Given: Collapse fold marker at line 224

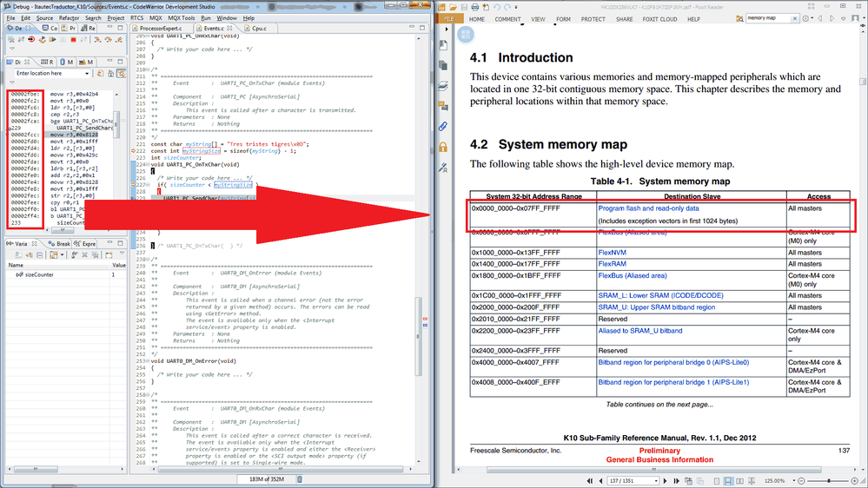Looking at the screenshot, I should [x=149, y=164].
